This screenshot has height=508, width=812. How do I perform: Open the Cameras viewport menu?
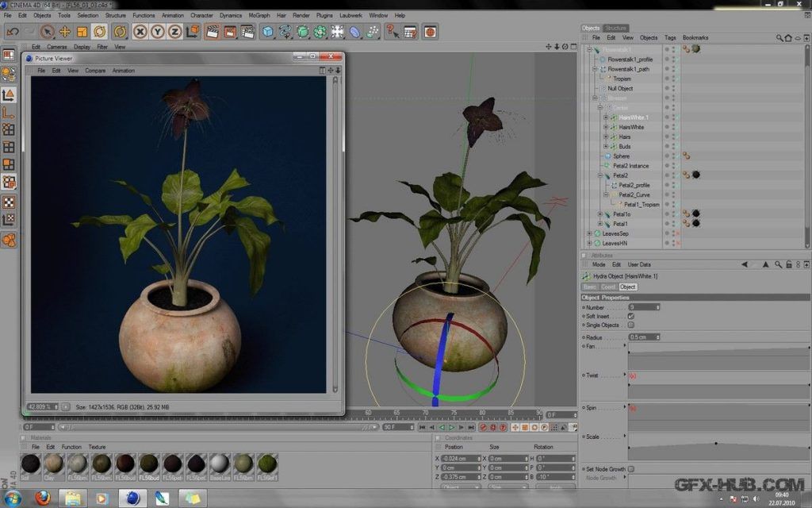(x=56, y=47)
